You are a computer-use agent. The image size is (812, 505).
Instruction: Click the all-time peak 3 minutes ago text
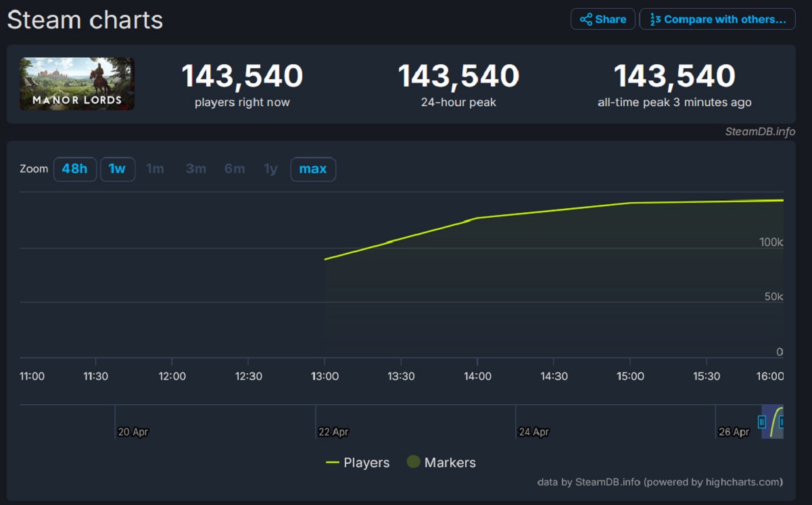(x=675, y=103)
